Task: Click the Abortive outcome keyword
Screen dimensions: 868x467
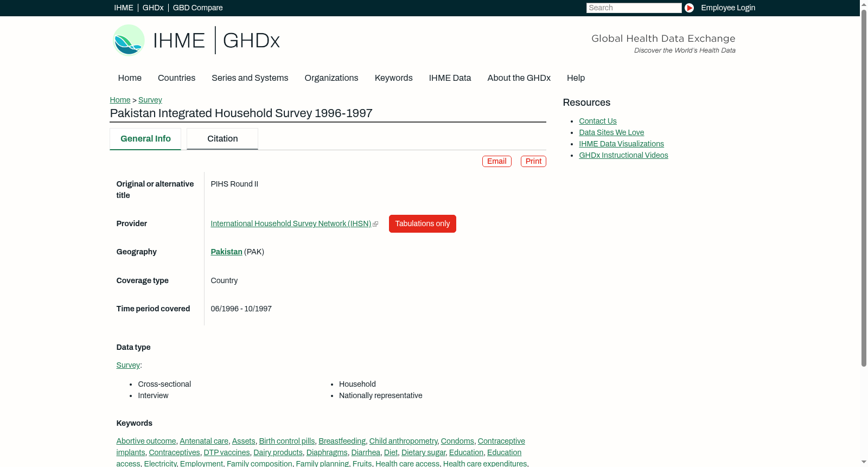Action: [146, 441]
